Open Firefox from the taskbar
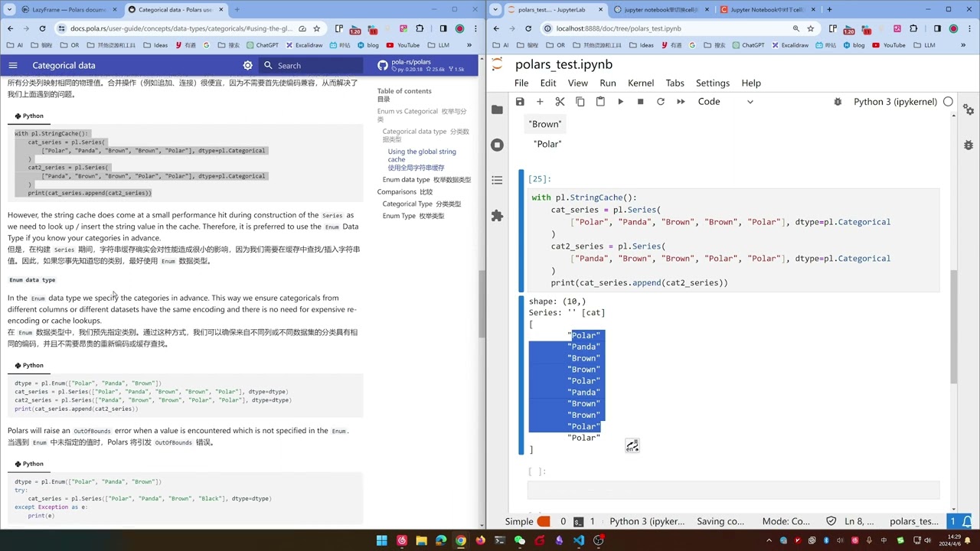Screen dimensions: 980x551 pos(480,540)
